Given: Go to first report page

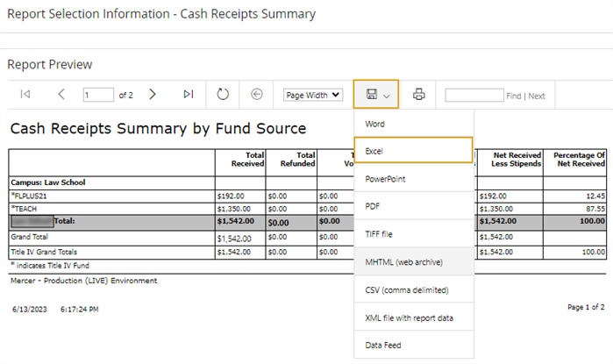Looking at the screenshot, I should (25, 95).
